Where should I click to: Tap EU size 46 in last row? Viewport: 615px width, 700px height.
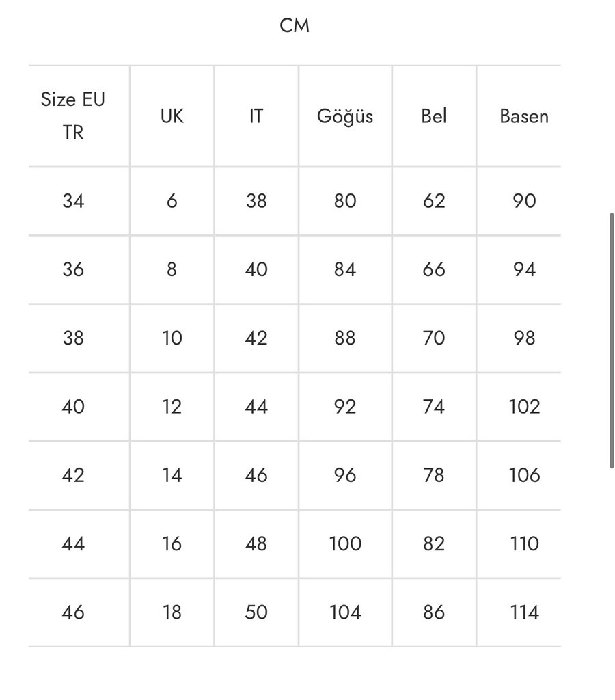pyautogui.click(x=73, y=612)
